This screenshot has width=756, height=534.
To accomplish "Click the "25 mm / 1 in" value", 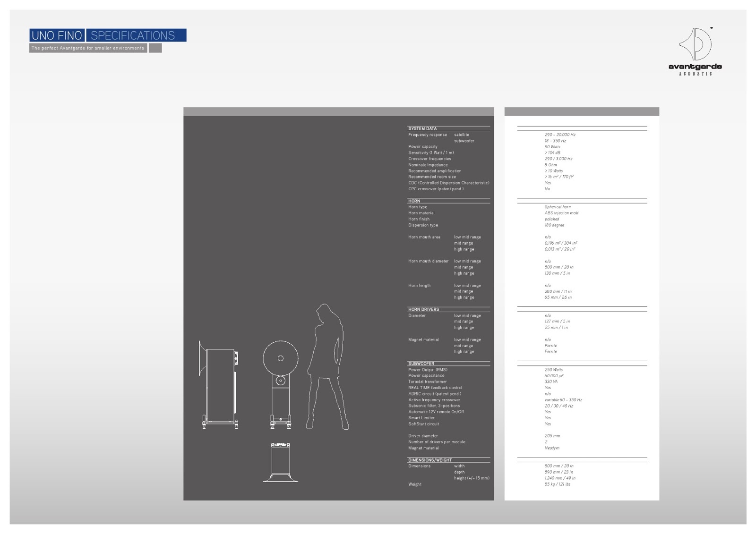I will pos(556,328).
